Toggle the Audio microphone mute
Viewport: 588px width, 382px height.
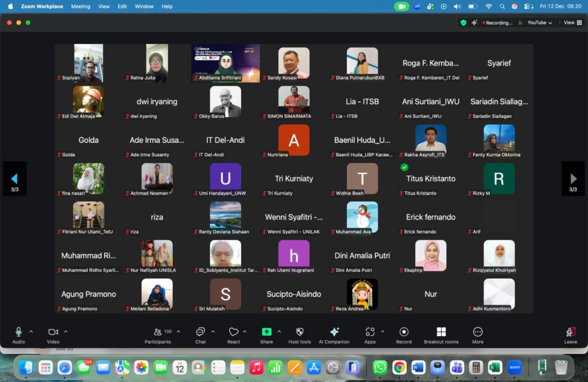18,332
